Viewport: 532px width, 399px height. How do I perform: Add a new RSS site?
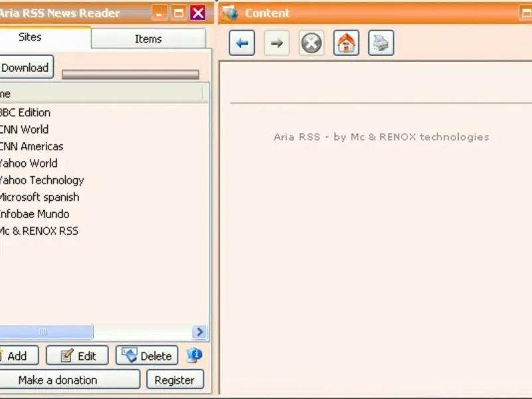coord(18,356)
